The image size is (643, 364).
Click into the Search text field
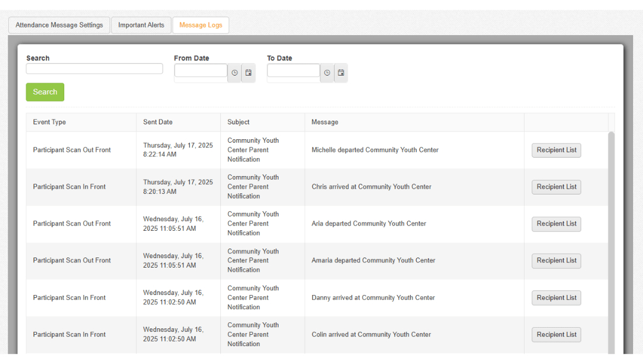tap(94, 69)
